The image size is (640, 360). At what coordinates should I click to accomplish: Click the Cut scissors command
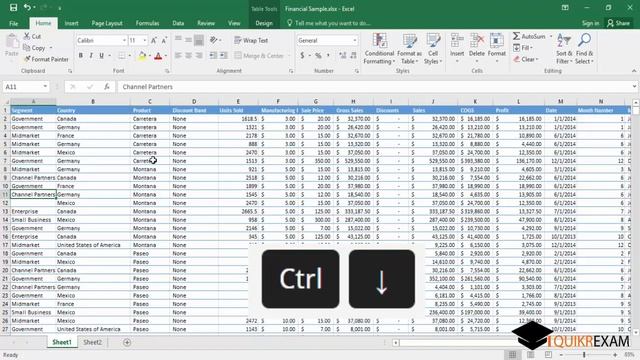click(x=32, y=36)
